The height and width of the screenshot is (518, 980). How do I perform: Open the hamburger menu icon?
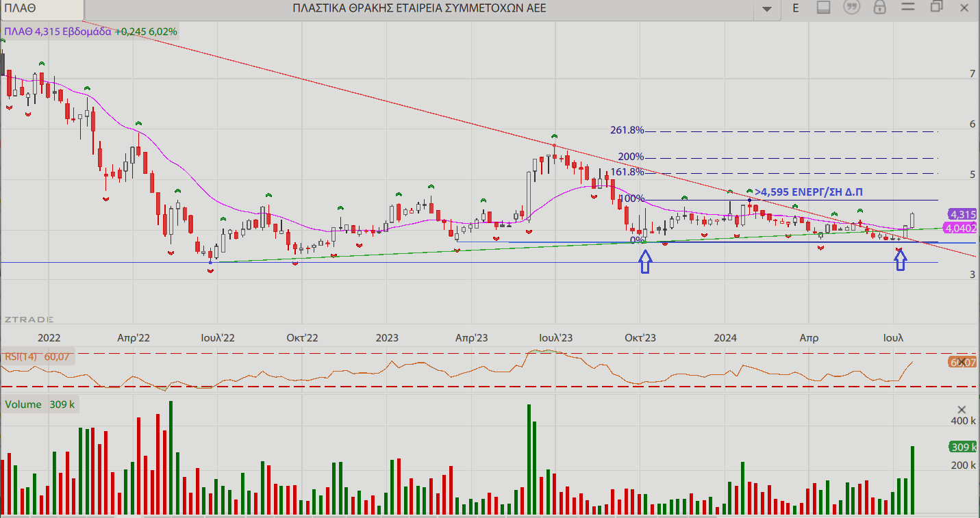[908, 8]
